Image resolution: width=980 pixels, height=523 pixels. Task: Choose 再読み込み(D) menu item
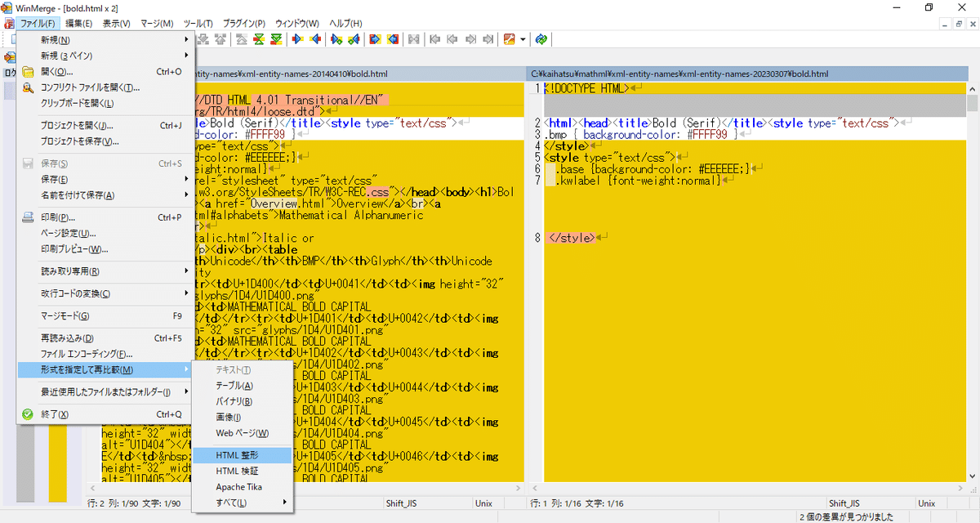[105, 338]
